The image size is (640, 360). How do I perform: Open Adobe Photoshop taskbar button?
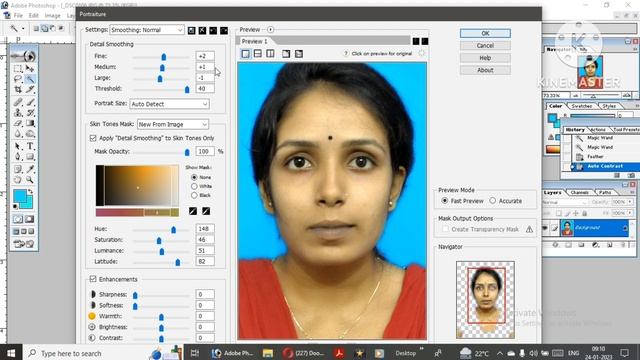click(232, 353)
